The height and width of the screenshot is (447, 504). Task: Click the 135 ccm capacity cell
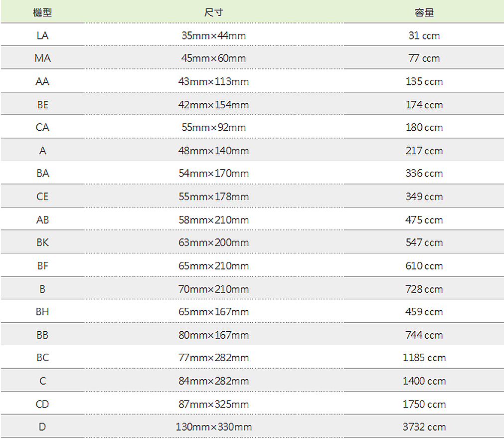424,81
